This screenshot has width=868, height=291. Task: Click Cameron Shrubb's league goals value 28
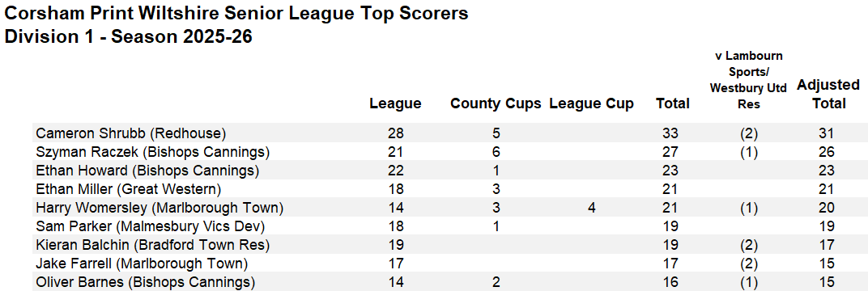[396, 133]
